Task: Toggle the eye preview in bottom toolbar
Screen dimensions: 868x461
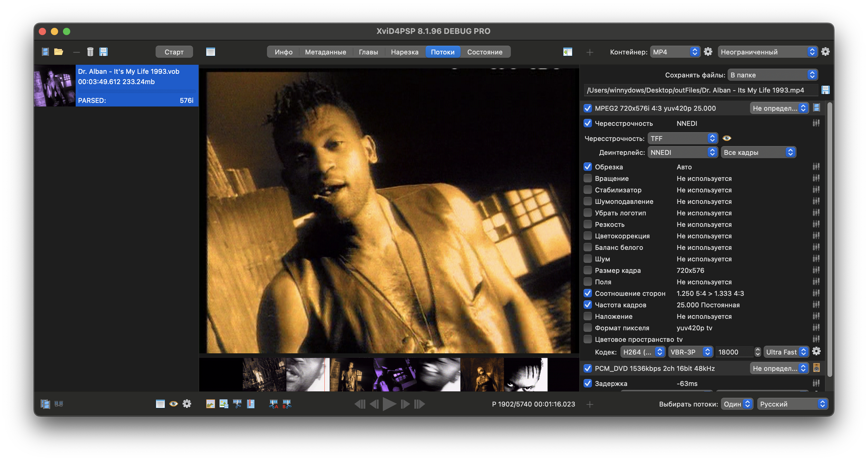Action: click(173, 404)
